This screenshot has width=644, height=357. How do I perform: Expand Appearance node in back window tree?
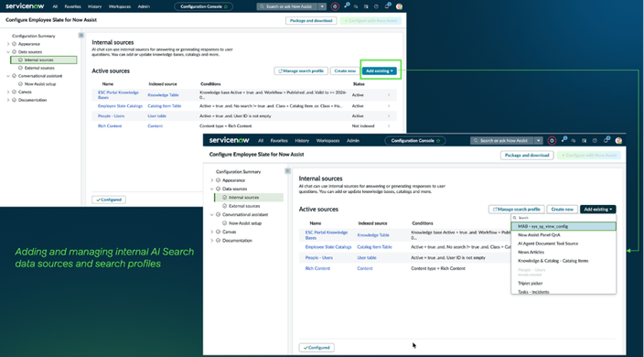click(x=8, y=44)
